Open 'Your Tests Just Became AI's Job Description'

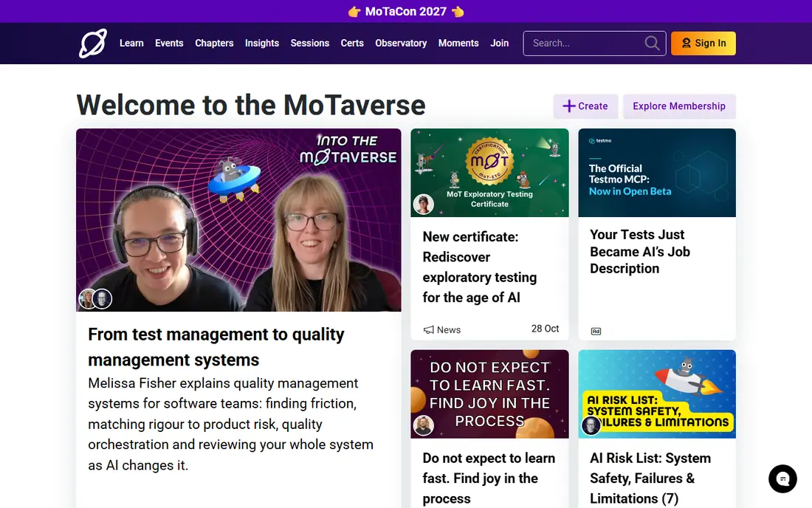coord(640,252)
